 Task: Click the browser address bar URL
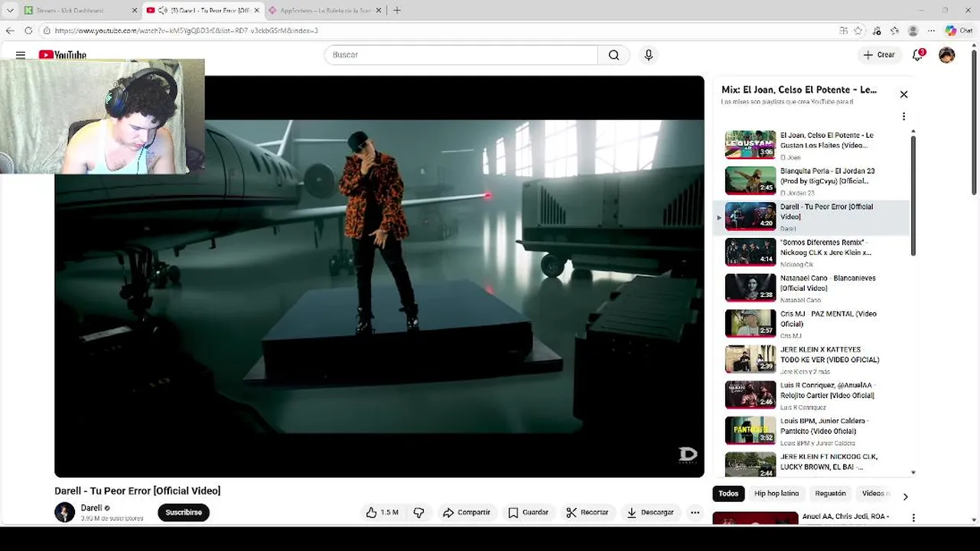[x=187, y=31]
